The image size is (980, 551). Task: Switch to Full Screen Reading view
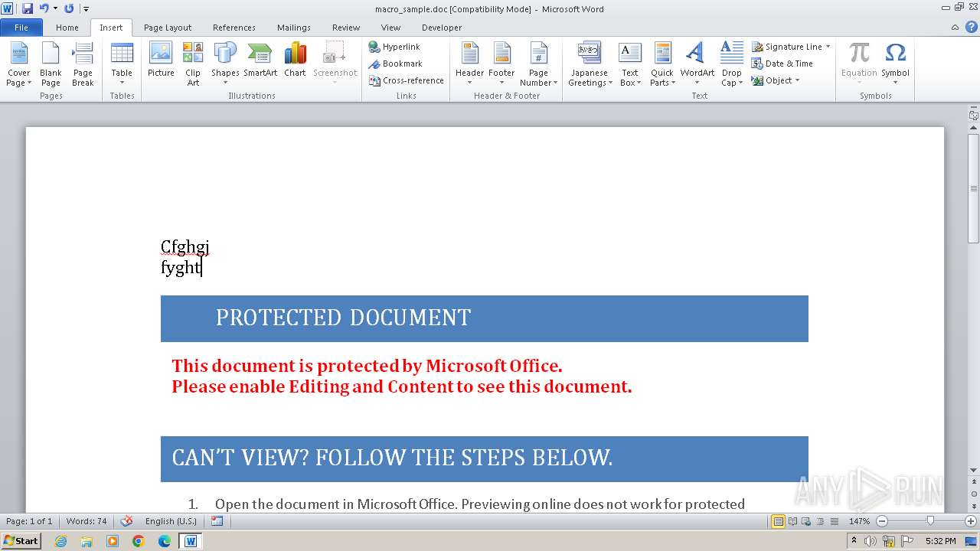tap(792, 521)
